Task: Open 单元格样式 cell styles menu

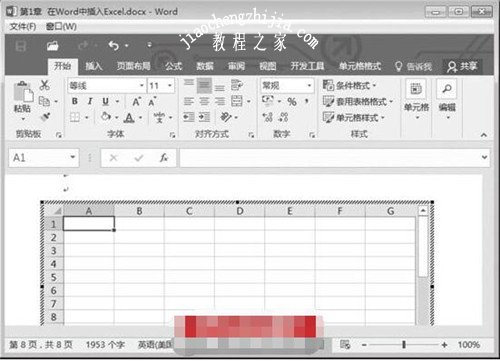Action: tap(354, 117)
